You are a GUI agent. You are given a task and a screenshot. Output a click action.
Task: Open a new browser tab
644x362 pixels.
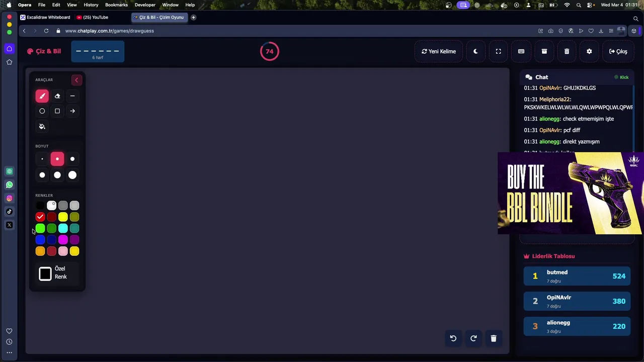tap(193, 17)
